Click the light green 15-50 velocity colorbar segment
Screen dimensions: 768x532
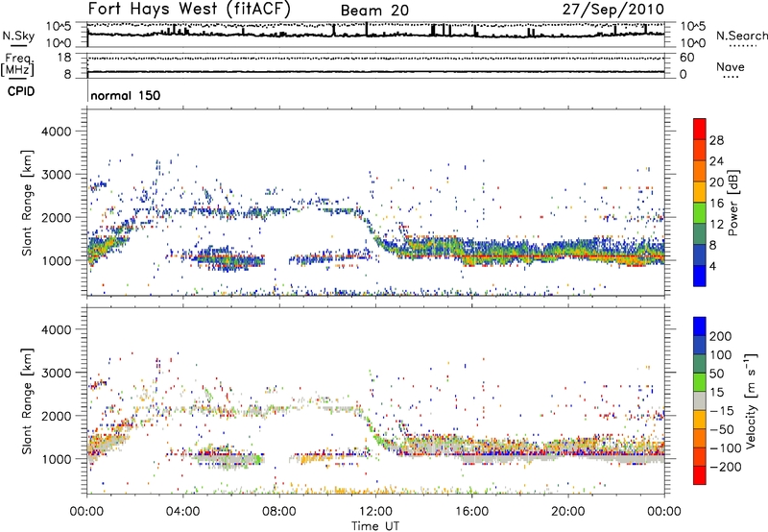[700, 382]
